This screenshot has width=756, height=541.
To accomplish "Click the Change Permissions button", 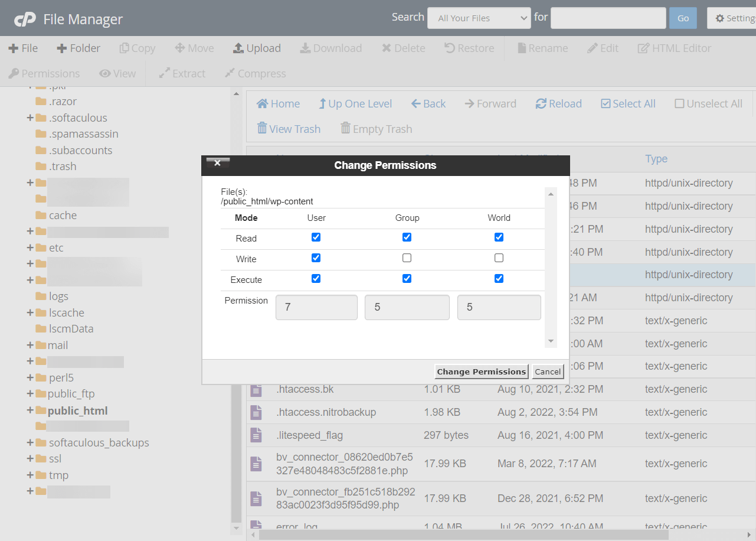I will (481, 371).
